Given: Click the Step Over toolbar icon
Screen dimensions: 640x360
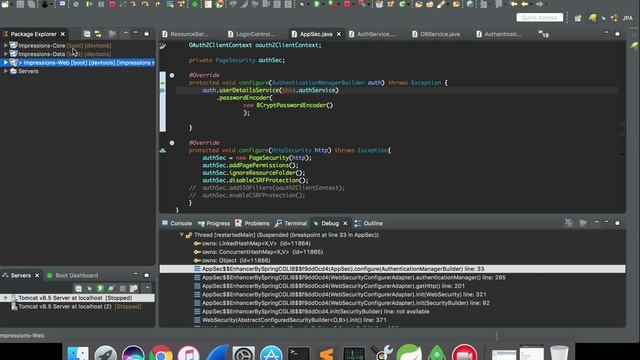Looking at the screenshot, I should [x=145, y=4].
